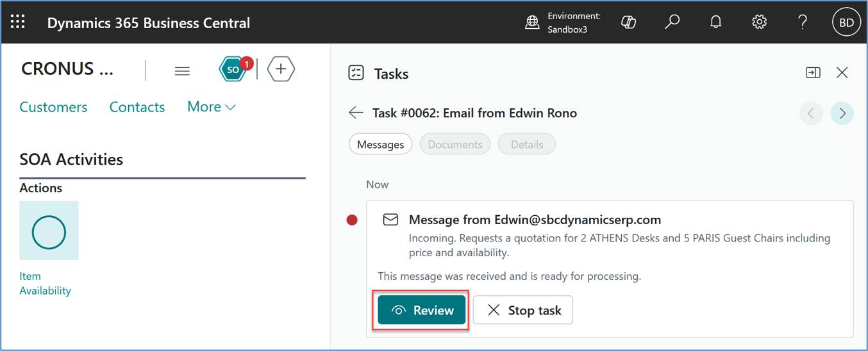Open the Item Availability link

[45, 283]
